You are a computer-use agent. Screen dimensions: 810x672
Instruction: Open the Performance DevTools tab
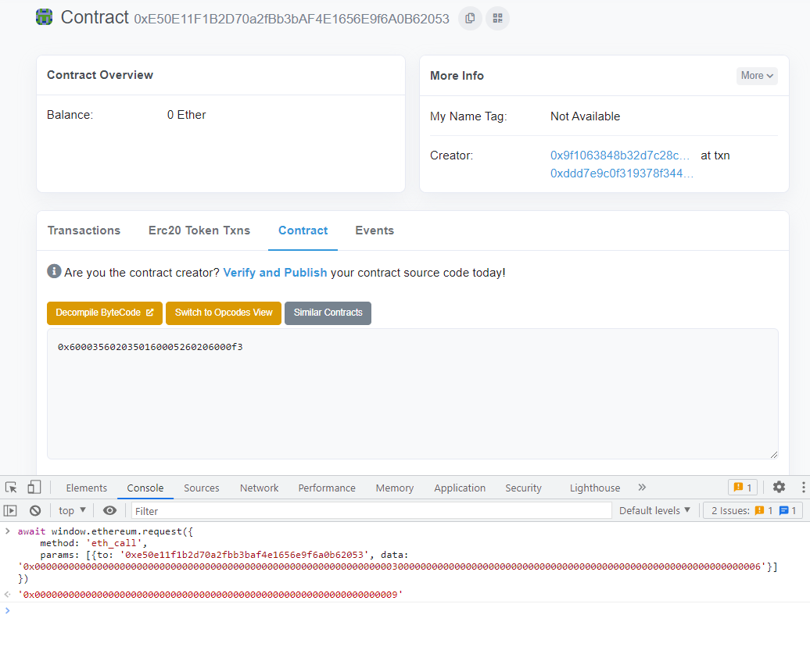click(327, 488)
